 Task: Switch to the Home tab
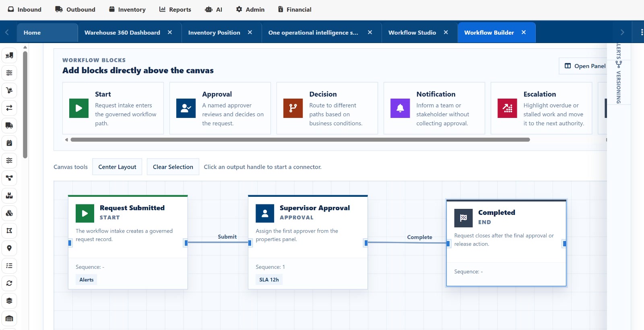pyautogui.click(x=47, y=33)
